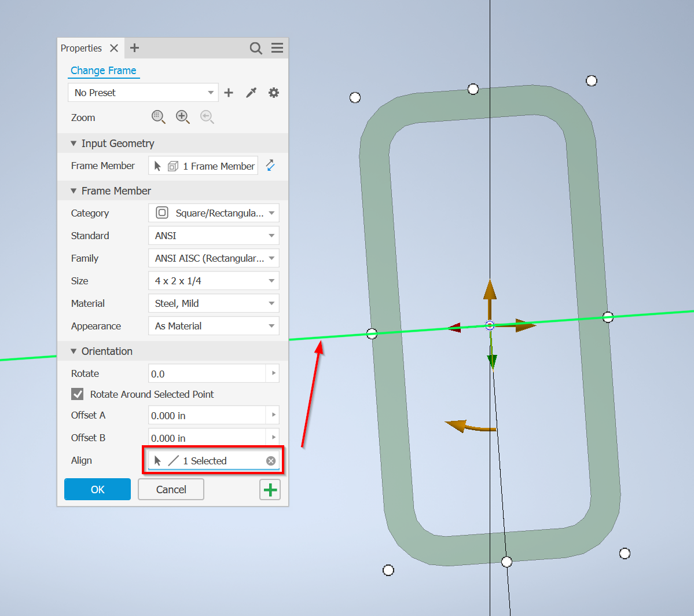Viewport: 694px width, 616px height.
Task: Collapse the Input Geometry section
Action: pyautogui.click(x=74, y=144)
